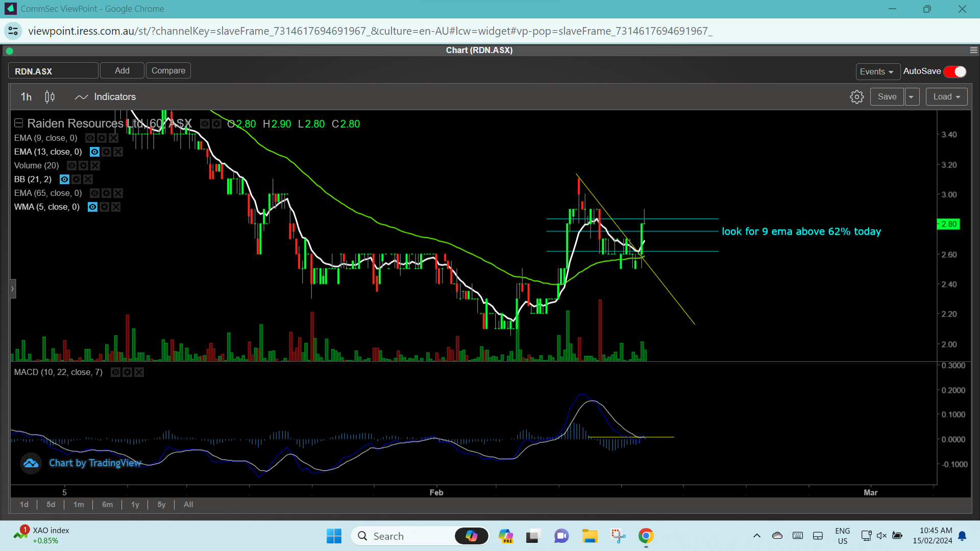
Task: Select the 5y time range
Action: [x=161, y=505]
